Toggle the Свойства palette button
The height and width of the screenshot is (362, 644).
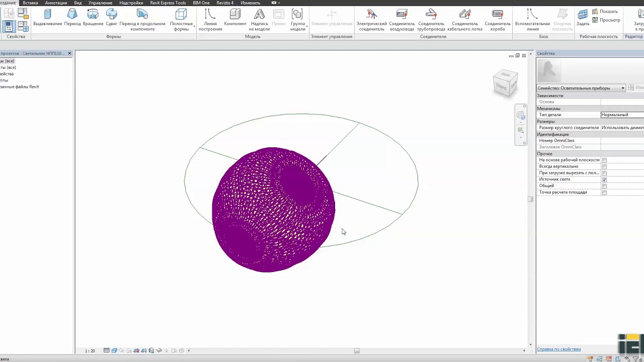[9, 26]
